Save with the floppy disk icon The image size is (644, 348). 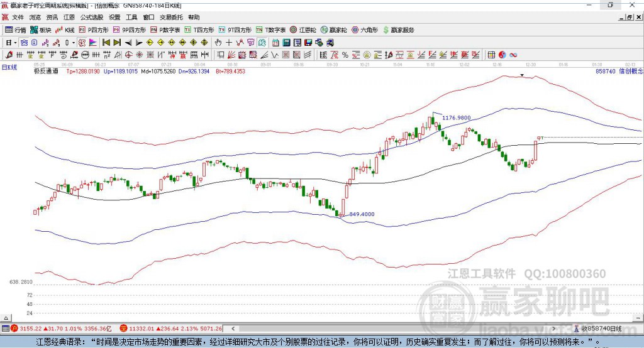(308, 43)
